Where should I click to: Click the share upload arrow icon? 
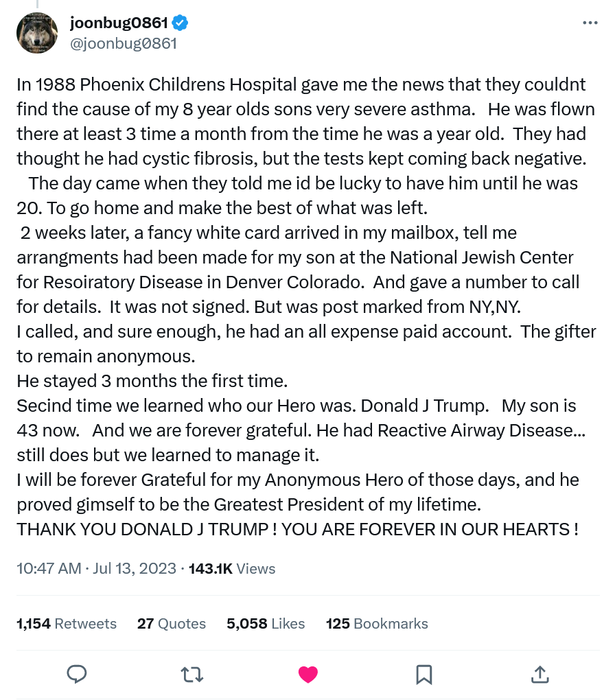539,674
